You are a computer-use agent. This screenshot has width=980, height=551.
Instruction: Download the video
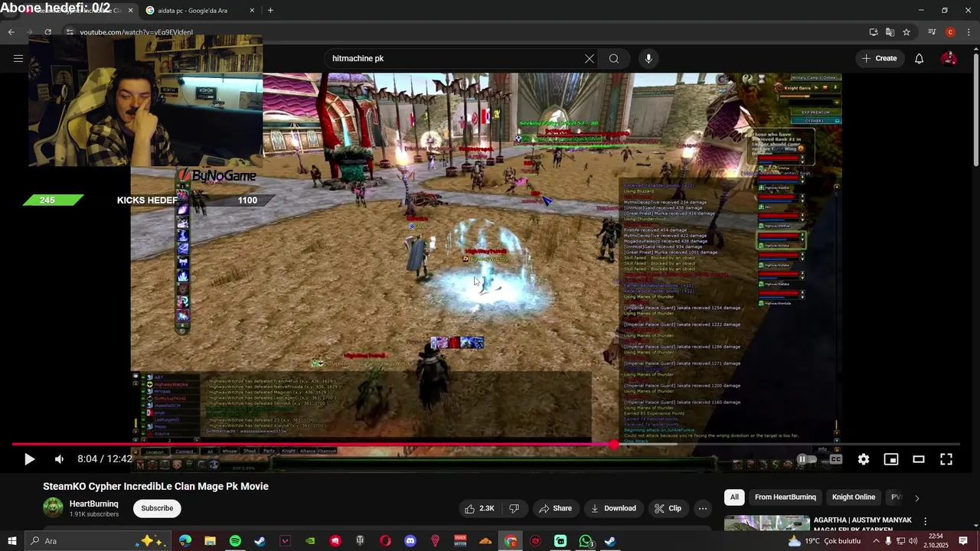[x=613, y=508]
